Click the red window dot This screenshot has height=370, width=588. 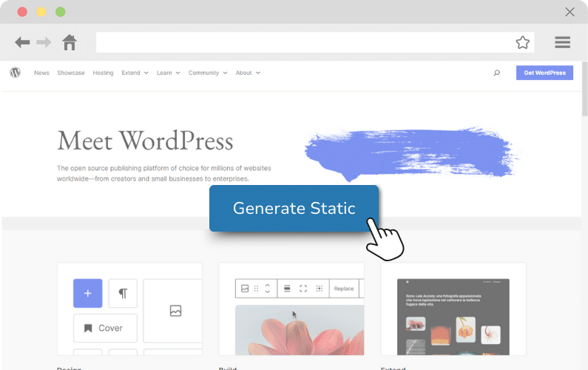[22, 12]
